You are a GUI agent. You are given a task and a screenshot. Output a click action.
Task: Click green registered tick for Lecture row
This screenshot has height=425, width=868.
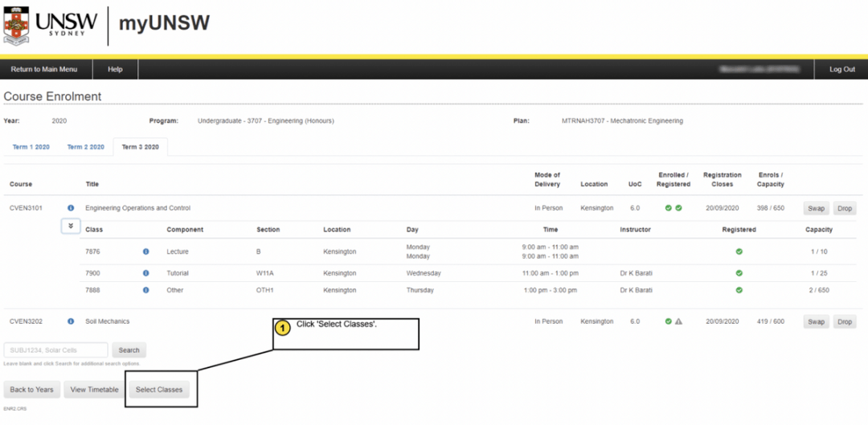click(739, 251)
